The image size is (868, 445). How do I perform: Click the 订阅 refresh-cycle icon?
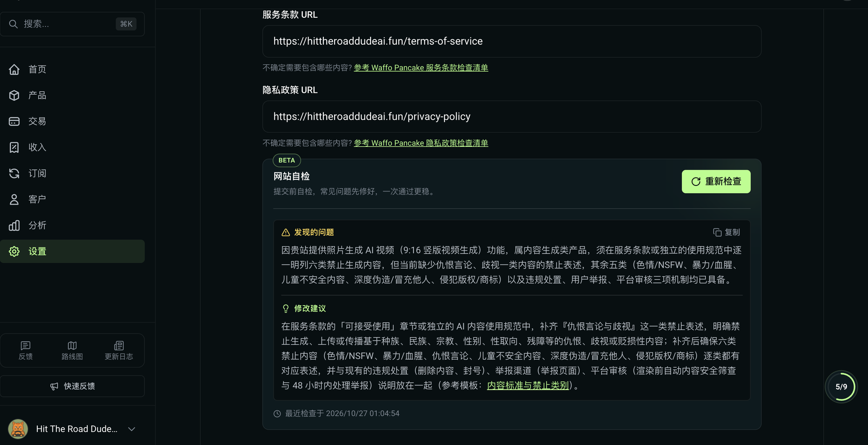[x=14, y=173]
